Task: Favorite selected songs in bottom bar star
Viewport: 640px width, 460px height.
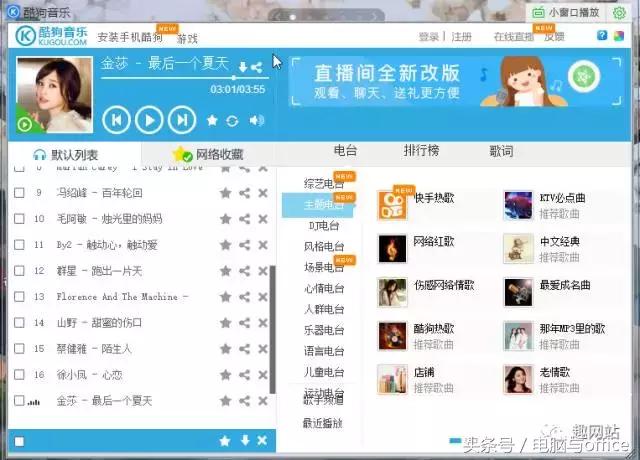Action: 225,440
